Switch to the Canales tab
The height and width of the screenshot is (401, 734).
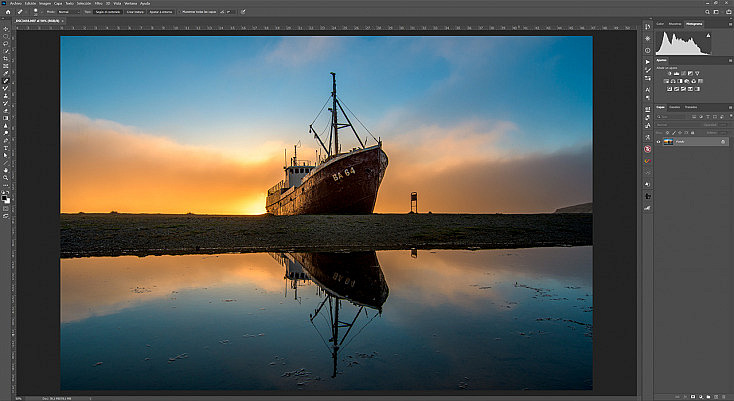click(674, 107)
